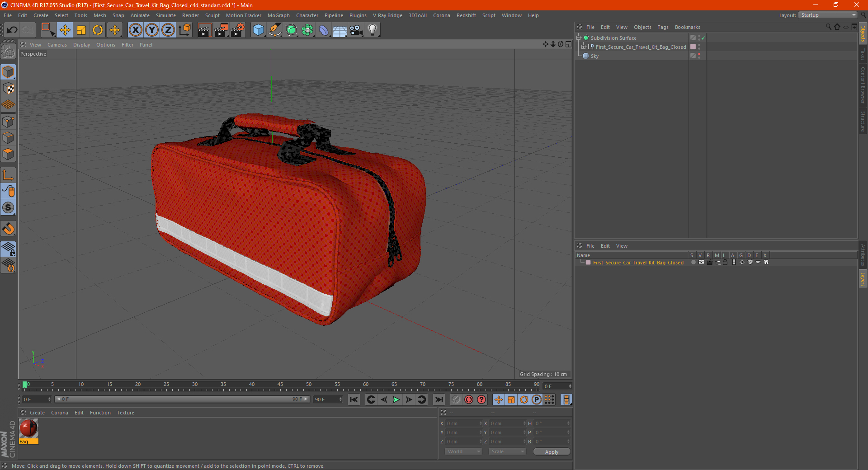Open the Object Manager search icon
Viewport: 868px width, 470px height.
point(829,27)
